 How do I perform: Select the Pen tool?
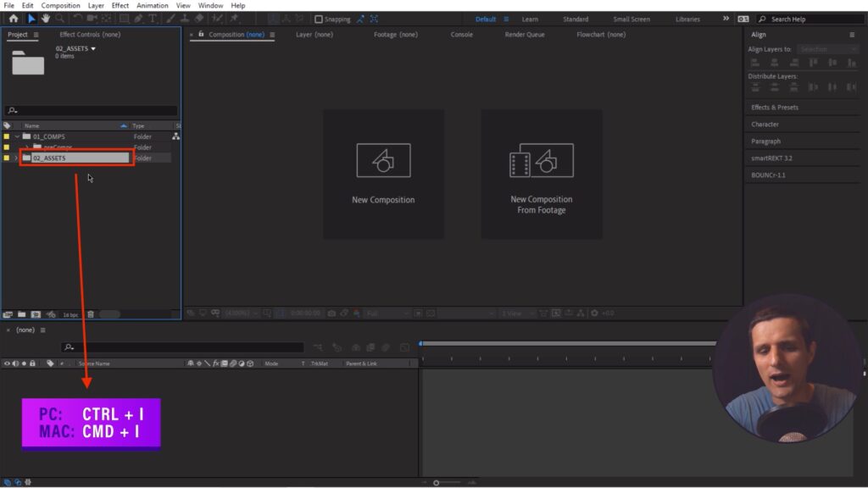pos(137,19)
